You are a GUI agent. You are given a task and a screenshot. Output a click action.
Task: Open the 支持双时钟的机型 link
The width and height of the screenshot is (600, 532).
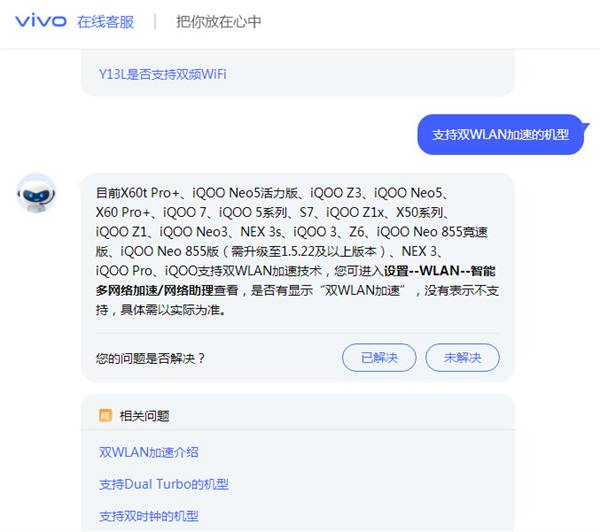coord(148,516)
